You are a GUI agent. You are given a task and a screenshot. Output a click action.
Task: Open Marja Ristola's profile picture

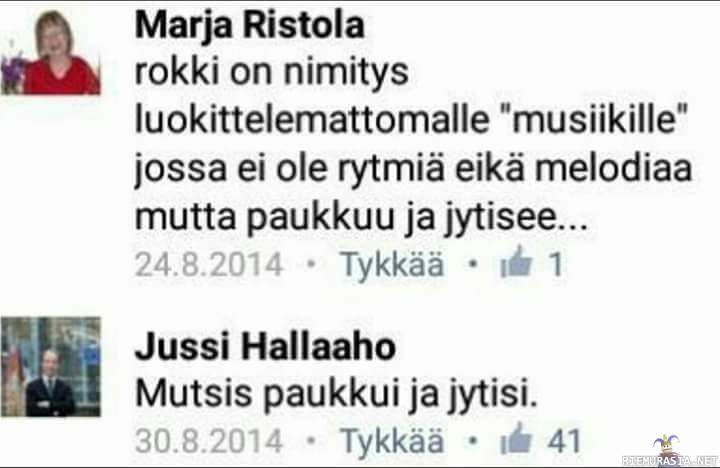tap(51, 52)
